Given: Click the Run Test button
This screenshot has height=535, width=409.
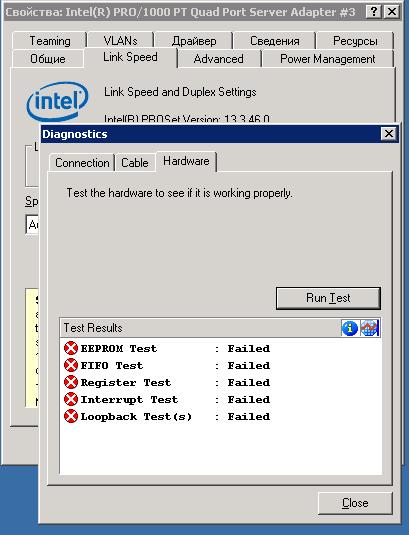Looking at the screenshot, I should point(328,298).
